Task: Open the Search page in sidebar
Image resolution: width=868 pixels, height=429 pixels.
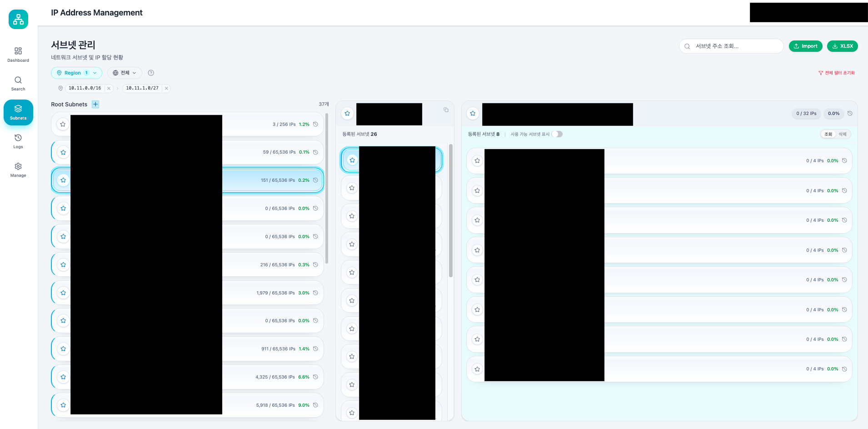Action: click(x=18, y=83)
